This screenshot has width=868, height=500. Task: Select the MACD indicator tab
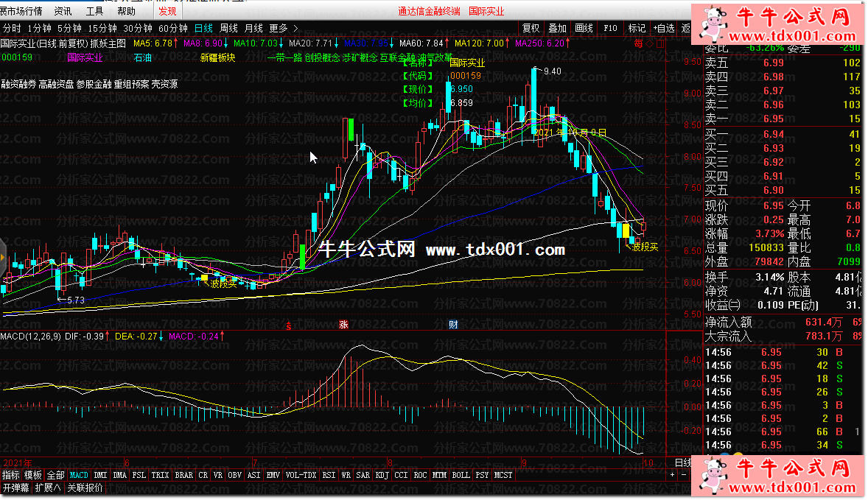79,475
